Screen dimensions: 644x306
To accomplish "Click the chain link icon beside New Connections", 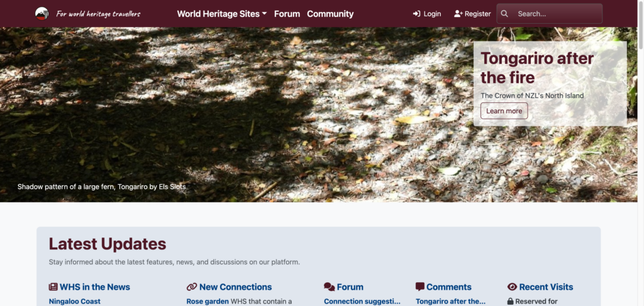I will (x=192, y=287).
